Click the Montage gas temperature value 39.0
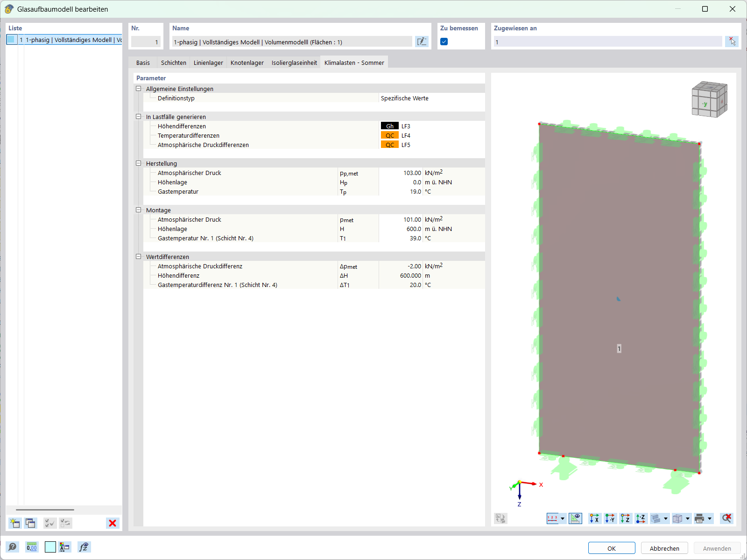 [x=416, y=238]
